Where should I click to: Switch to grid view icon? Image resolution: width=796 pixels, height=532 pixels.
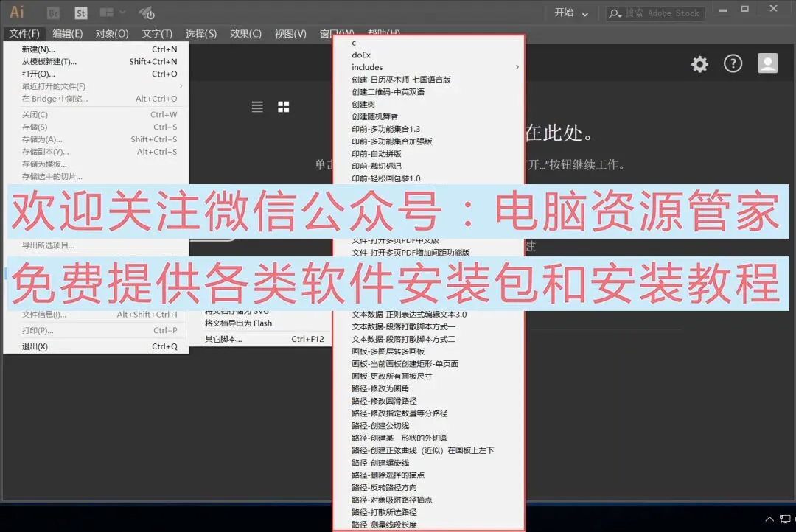pyautogui.click(x=283, y=107)
